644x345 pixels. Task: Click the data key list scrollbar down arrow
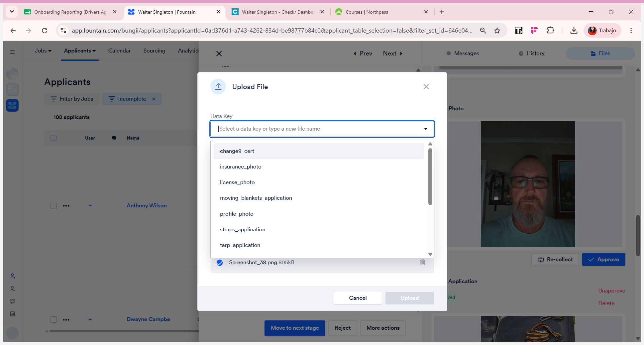(430, 254)
